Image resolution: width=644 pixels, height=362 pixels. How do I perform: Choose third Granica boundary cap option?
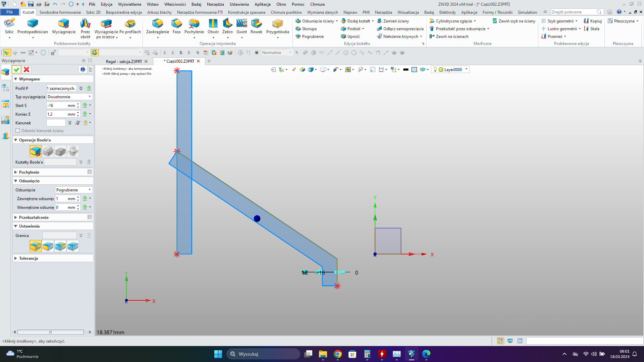60,246
